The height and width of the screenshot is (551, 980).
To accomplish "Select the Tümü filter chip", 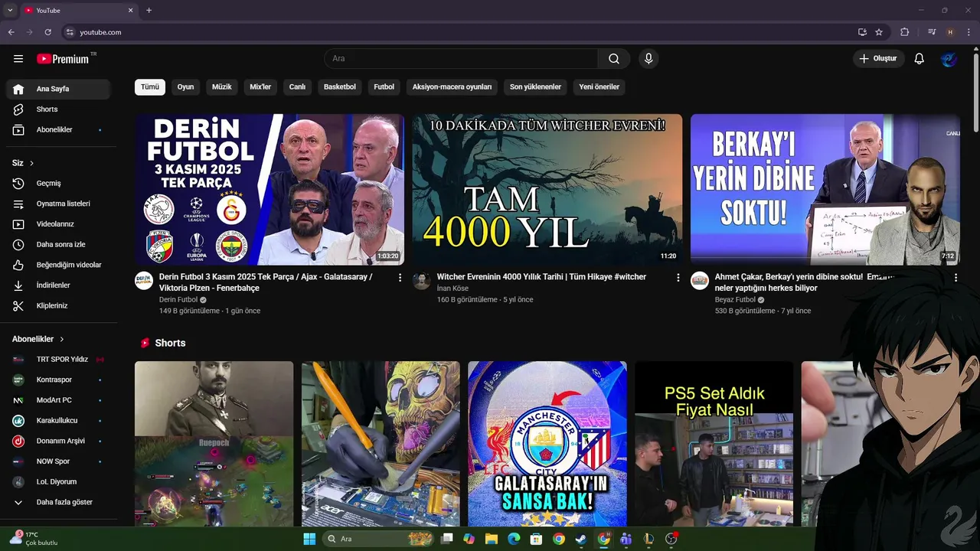I will point(150,86).
